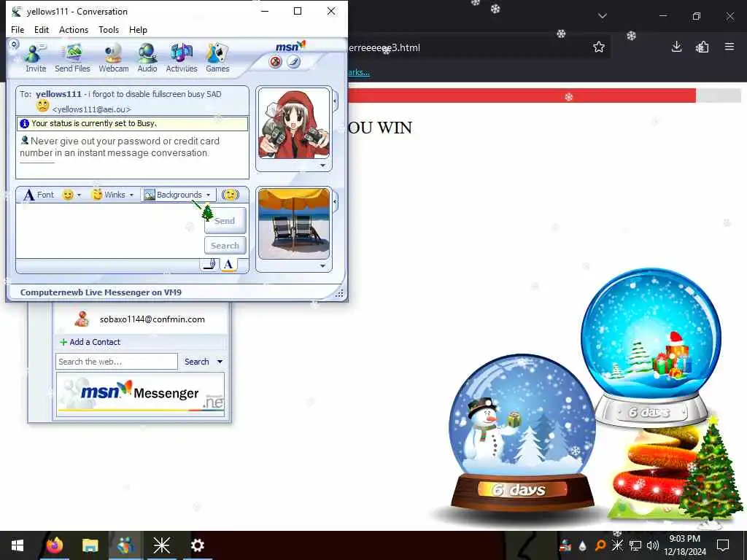Open Firefox extensions puzzle icon

703,47
